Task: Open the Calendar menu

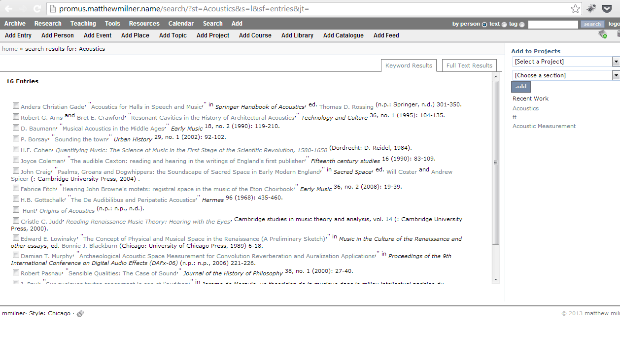Action: click(x=181, y=24)
